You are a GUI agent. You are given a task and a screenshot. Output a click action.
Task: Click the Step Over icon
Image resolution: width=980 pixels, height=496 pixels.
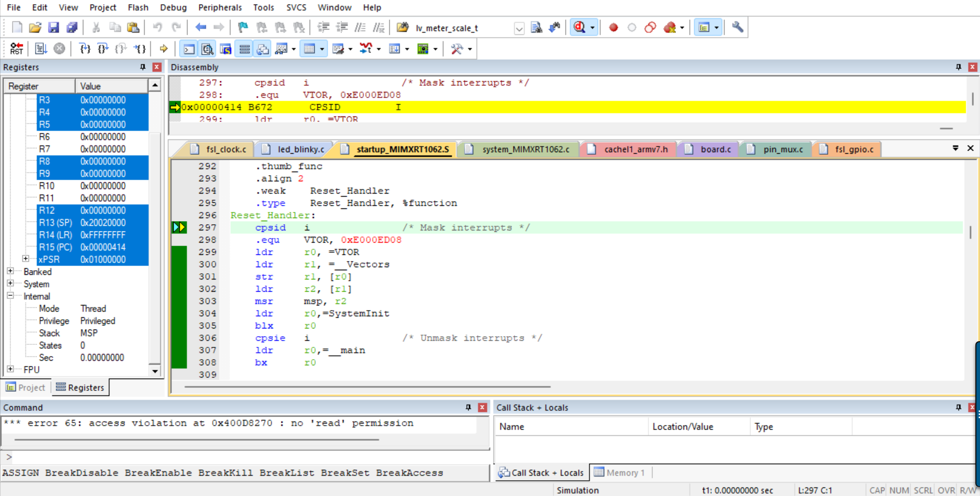(103, 49)
